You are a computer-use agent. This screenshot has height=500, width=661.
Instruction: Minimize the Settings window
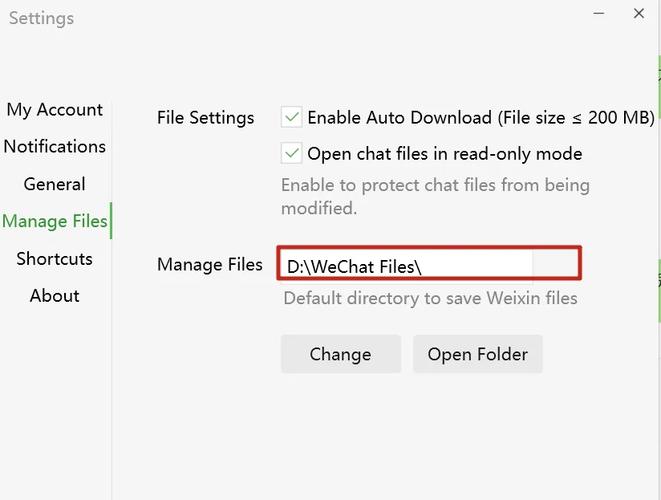(599, 14)
